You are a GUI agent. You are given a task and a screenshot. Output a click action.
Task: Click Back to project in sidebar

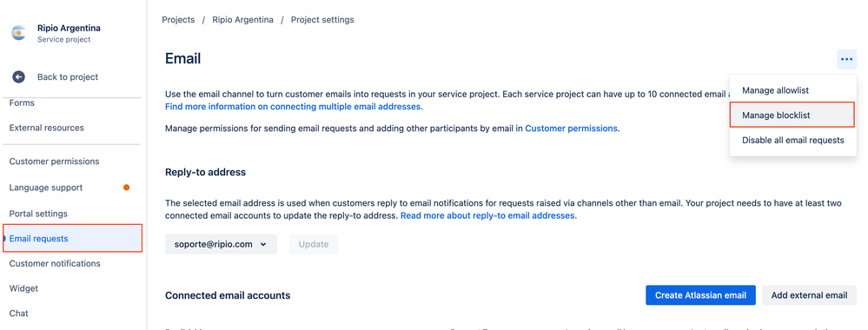click(x=68, y=77)
